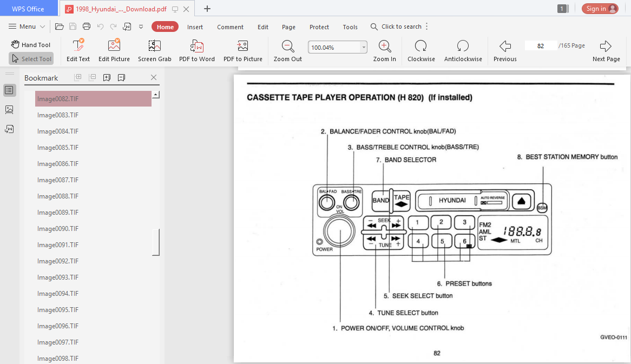
Task: Open the attachment sidebar panel icon
Action: tap(9, 129)
